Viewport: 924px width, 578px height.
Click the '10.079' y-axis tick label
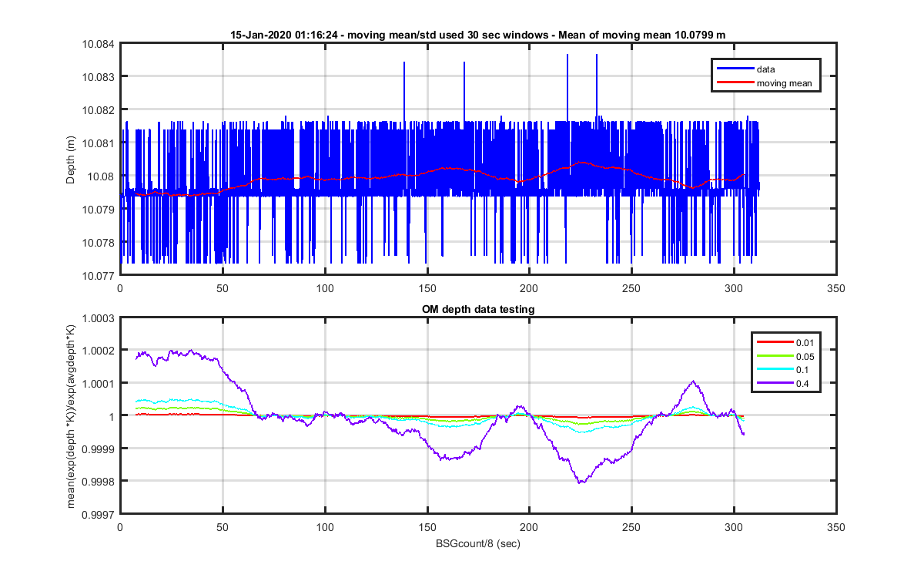point(98,209)
